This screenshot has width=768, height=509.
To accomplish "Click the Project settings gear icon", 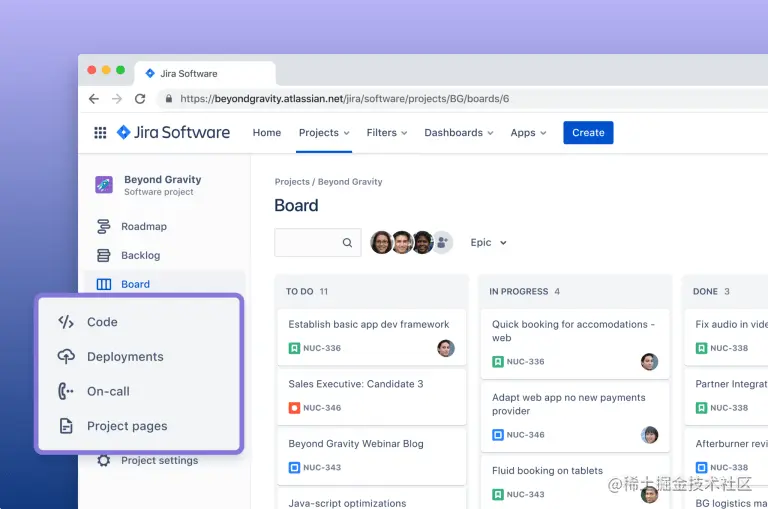I will pyautogui.click(x=103, y=460).
